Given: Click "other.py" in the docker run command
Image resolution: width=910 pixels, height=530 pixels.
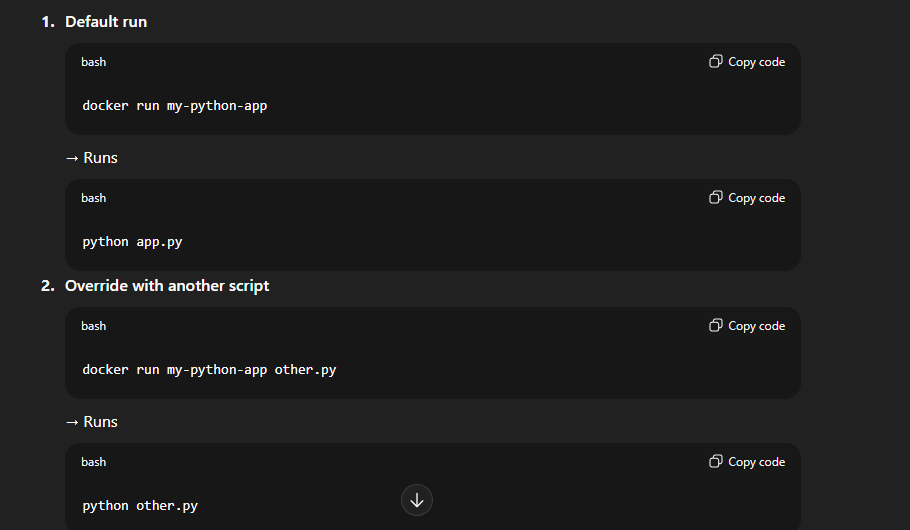Looking at the screenshot, I should pos(305,369).
